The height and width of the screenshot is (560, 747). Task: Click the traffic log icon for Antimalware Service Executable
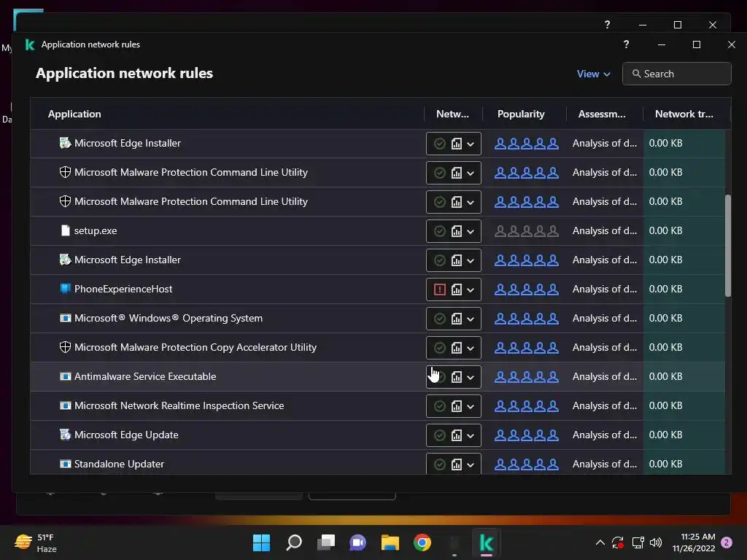coord(457,377)
